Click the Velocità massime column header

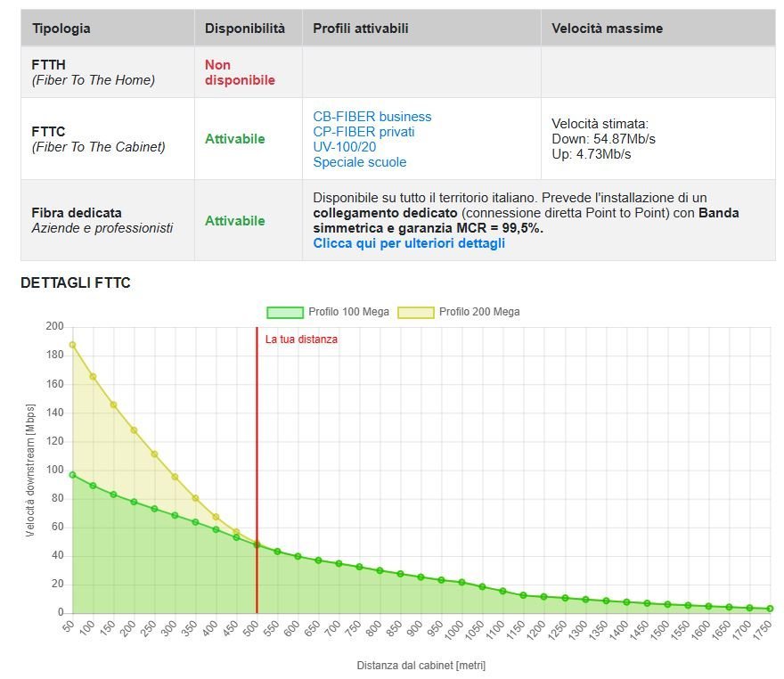click(607, 29)
